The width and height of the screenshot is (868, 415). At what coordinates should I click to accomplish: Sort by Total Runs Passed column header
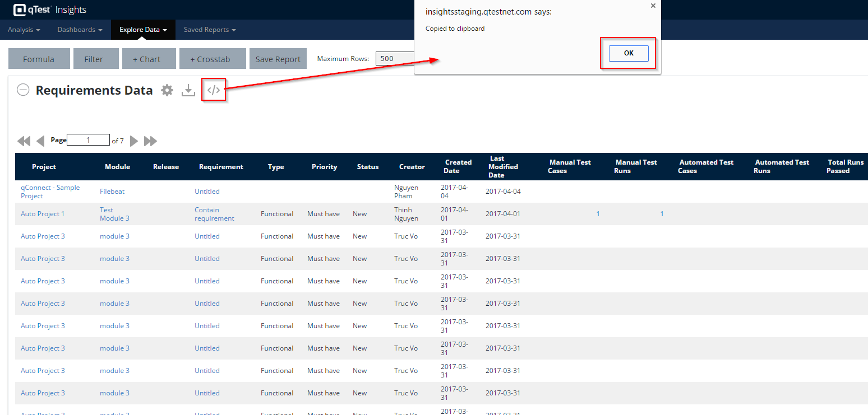pos(845,167)
